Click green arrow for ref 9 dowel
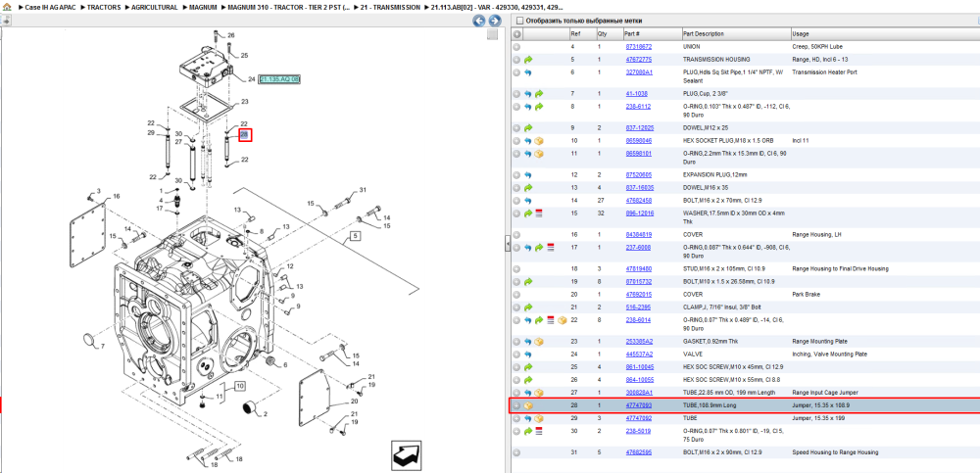The width and height of the screenshot is (980, 473). [527, 127]
